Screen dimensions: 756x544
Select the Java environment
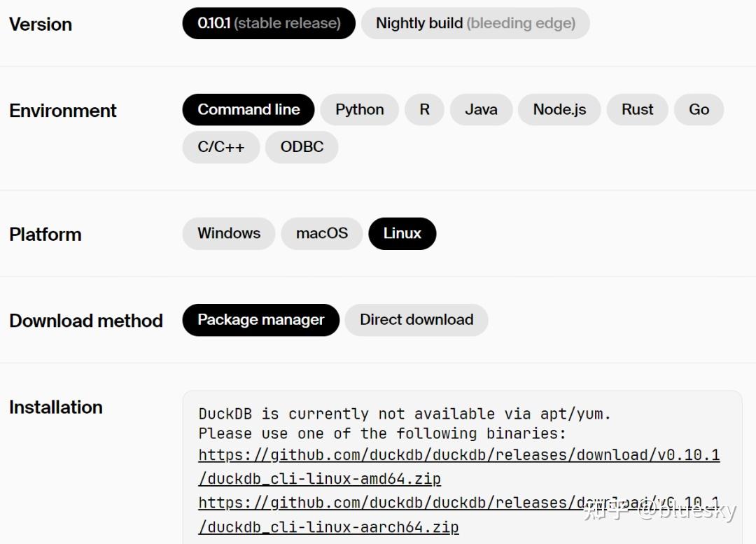pos(481,109)
